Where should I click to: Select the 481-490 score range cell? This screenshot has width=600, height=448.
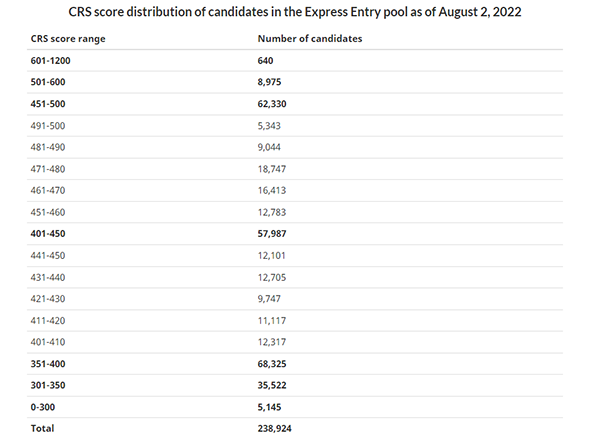click(51, 147)
